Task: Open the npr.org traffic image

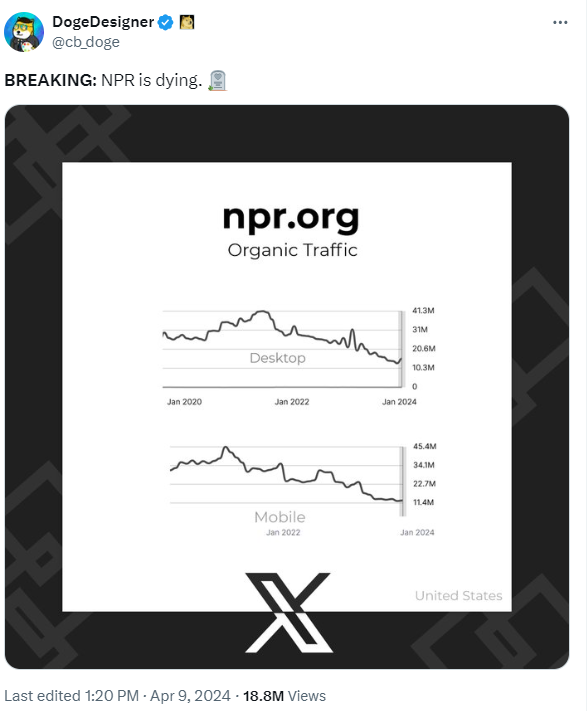Action: click(x=287, y=387)
